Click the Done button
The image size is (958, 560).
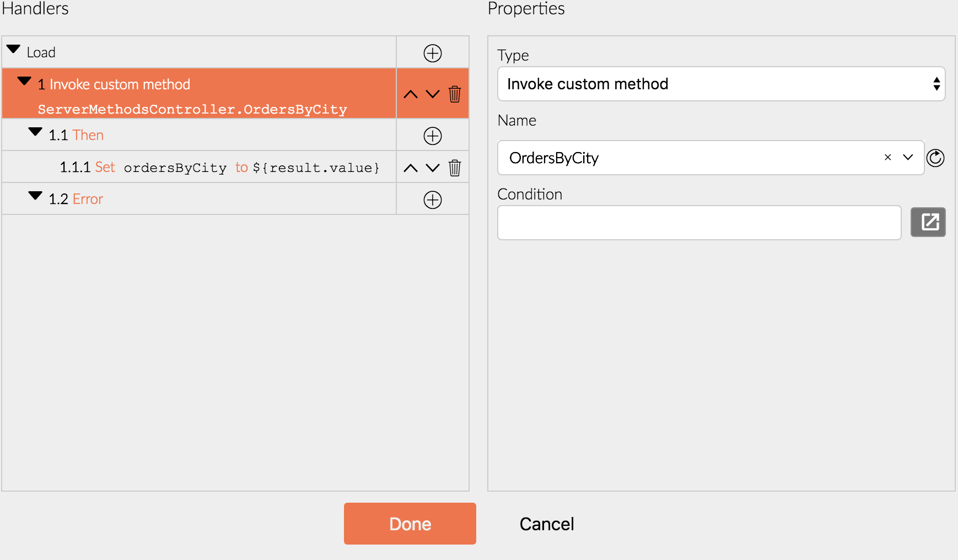coord(410,524)
